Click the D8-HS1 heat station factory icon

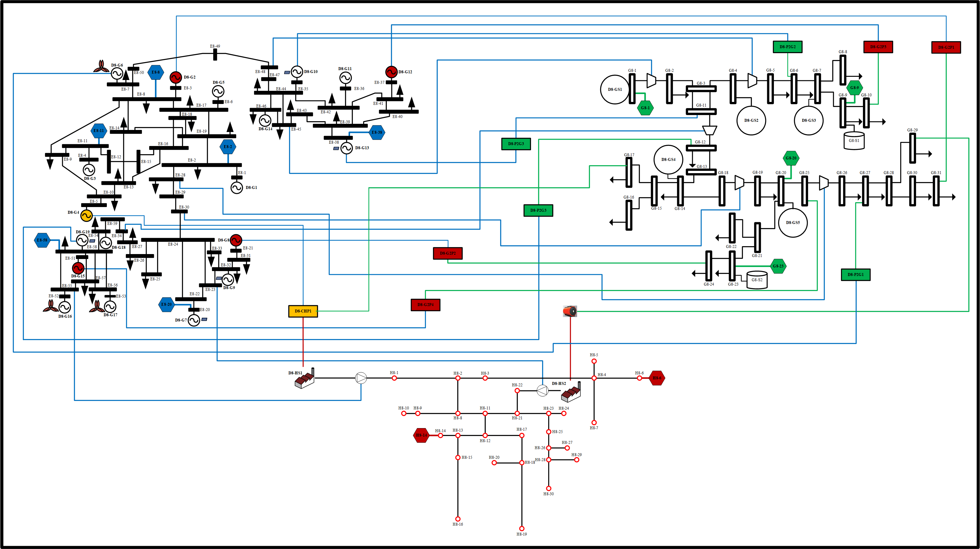304,378
